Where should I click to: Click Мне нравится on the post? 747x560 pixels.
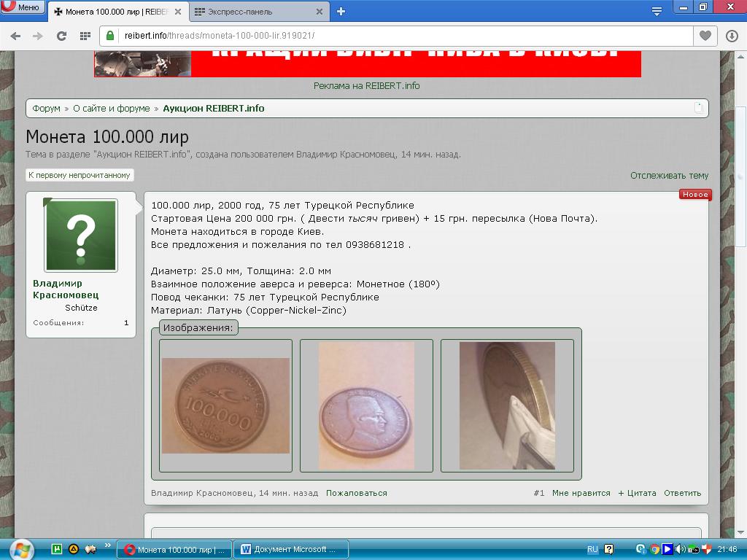pyautogui.click(x=581, y=493)
